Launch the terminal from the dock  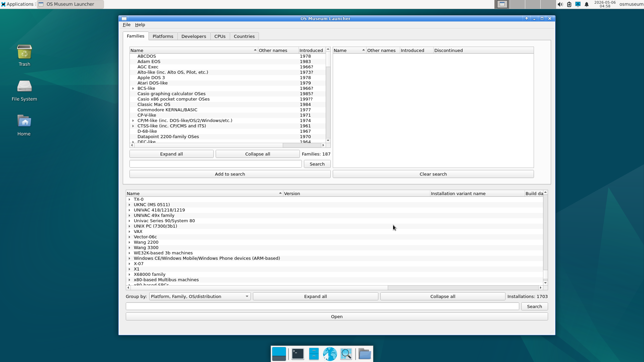(x=298, y=354)
